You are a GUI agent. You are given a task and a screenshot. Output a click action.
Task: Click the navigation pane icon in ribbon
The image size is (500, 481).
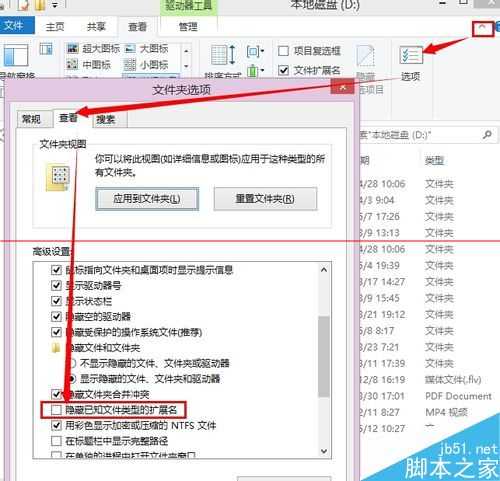[x=15, y=55]
